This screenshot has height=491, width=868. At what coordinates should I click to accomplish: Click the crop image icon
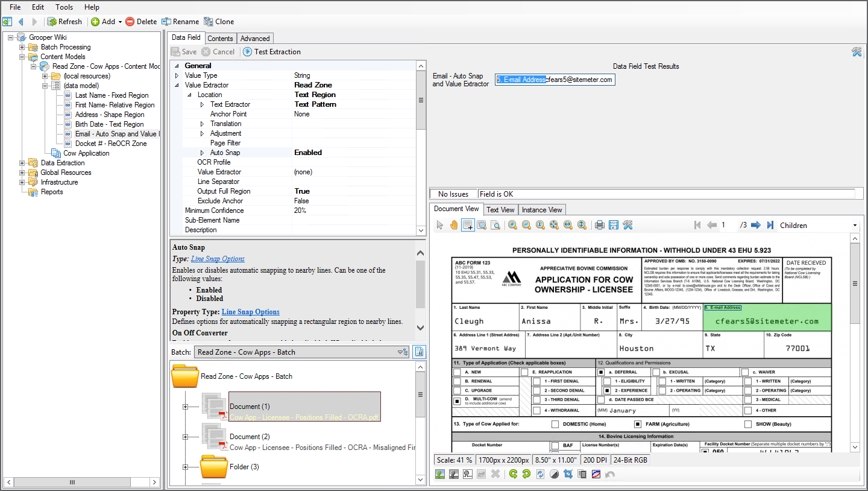568,474
